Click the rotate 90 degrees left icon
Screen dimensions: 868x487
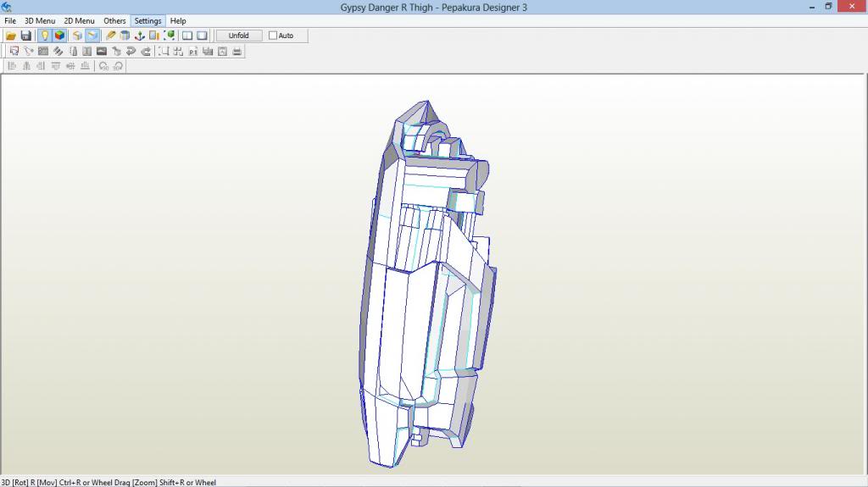103,66
